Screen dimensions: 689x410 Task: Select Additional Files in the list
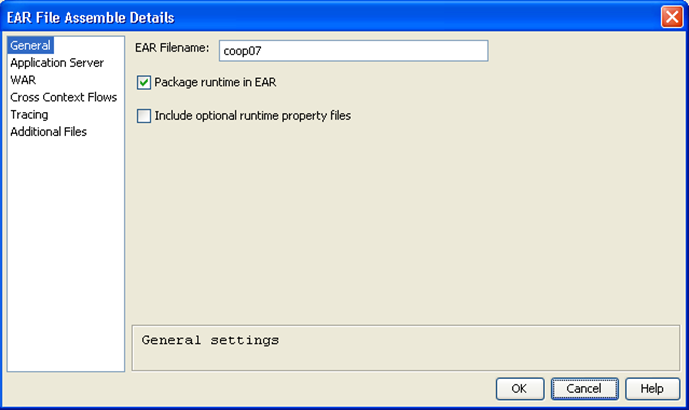click(48, 131)
